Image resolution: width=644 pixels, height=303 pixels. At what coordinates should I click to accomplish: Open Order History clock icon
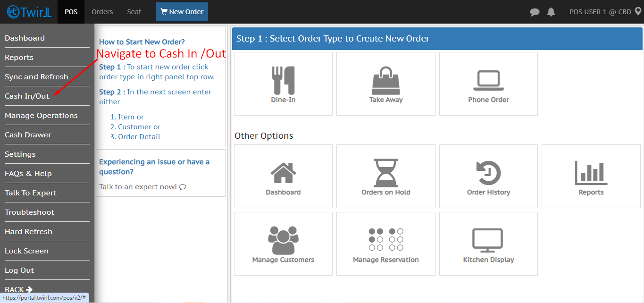pos(488,173)
